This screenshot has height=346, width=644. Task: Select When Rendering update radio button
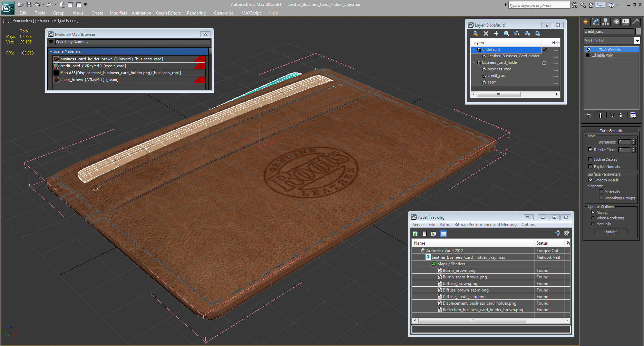tap(593, 218)
